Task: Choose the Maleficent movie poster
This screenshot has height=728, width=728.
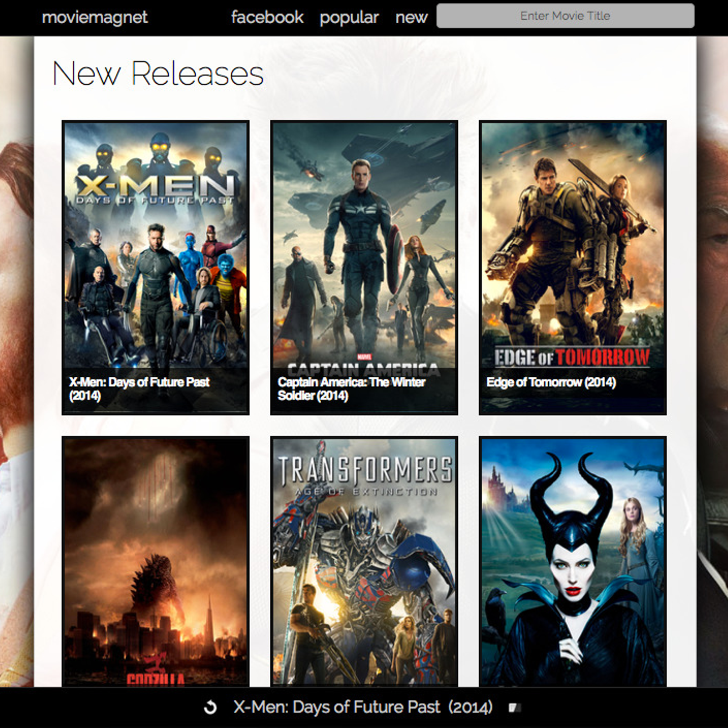Action: (x=572, y=561)
